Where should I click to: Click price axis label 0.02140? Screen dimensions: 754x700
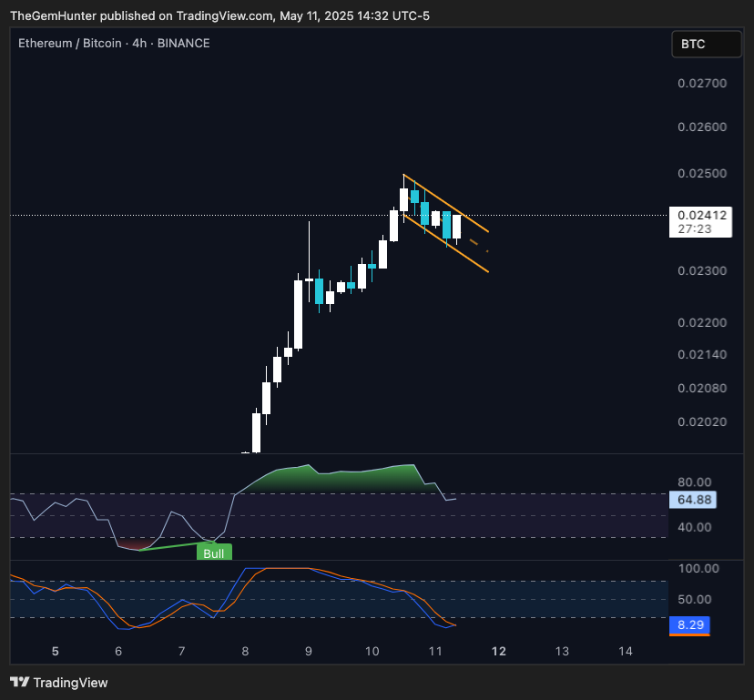coord(702,354)
